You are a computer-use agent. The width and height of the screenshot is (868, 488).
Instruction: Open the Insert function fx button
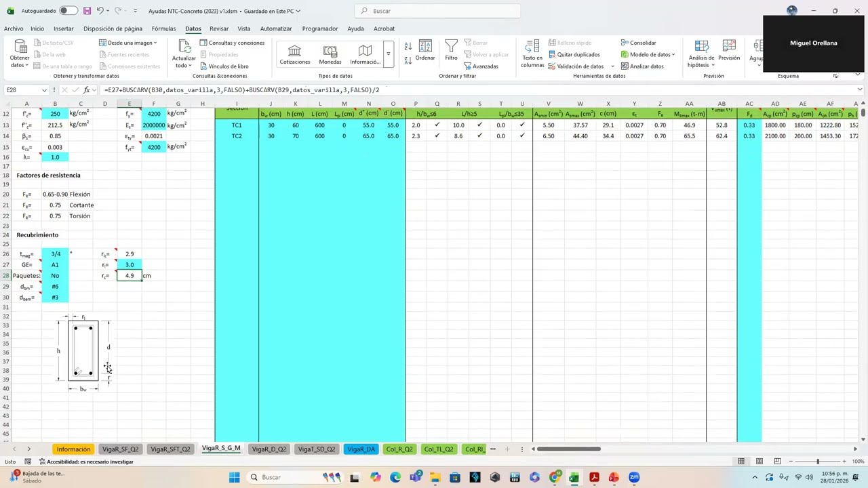coord(86,90)
